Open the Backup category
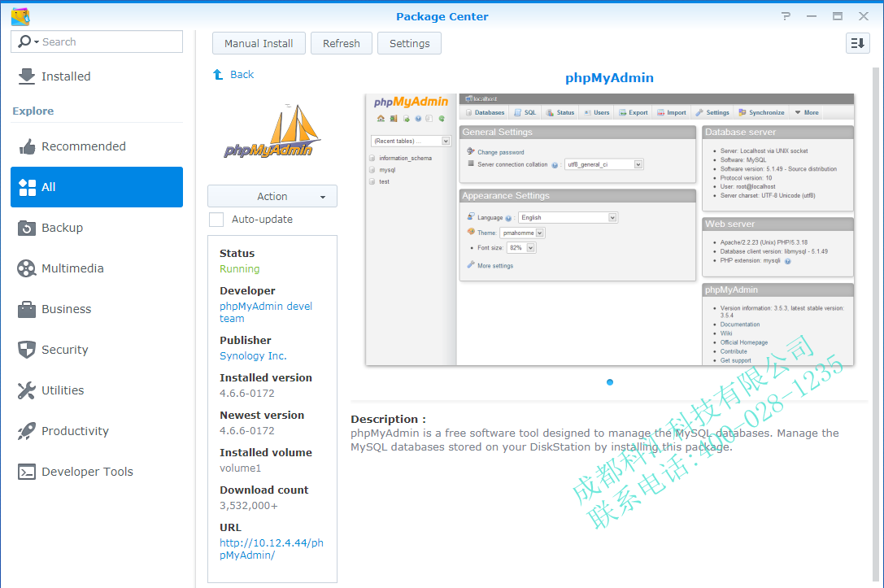The width and height of the screenshot is (884, 588). 97,228
